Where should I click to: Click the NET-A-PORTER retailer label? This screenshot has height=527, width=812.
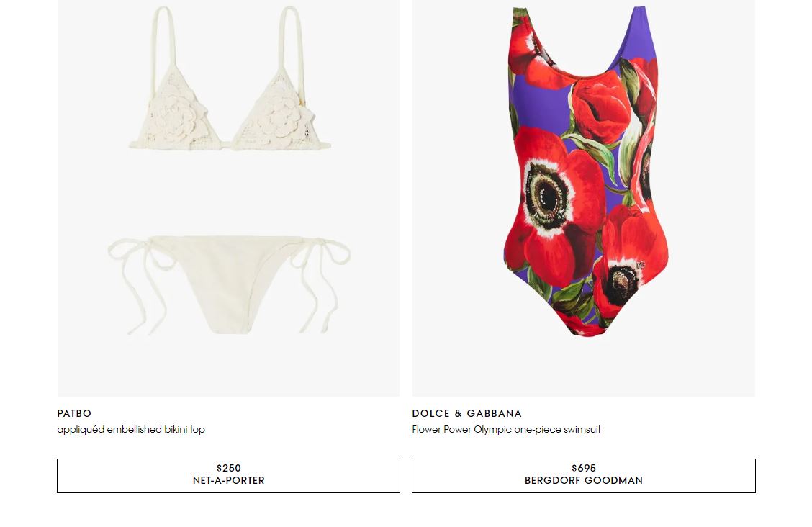[x=228, y=481]
